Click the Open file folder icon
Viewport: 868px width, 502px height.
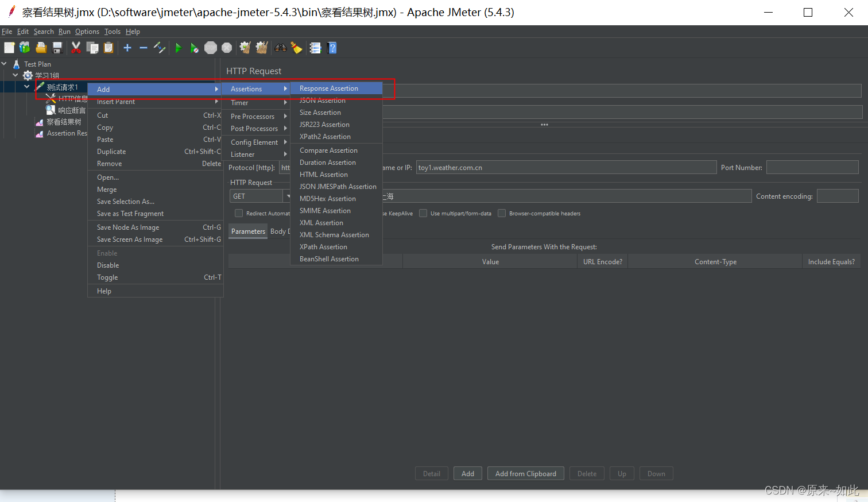(x=41, y=48)
